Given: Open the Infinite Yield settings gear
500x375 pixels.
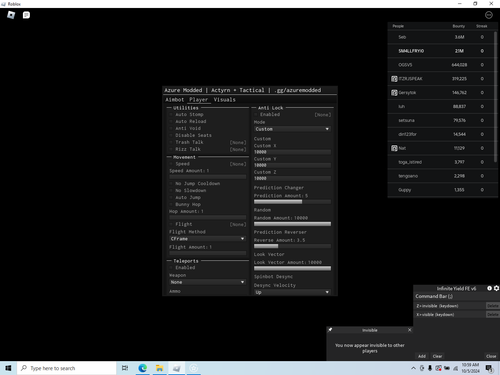Looking at the screenshot, I should point(496,288).
